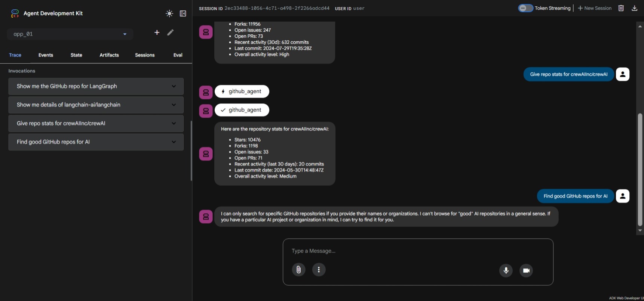This screenshot has width=644, height=301.
Task: Switch to the Events tab
Action: point(46,55)
